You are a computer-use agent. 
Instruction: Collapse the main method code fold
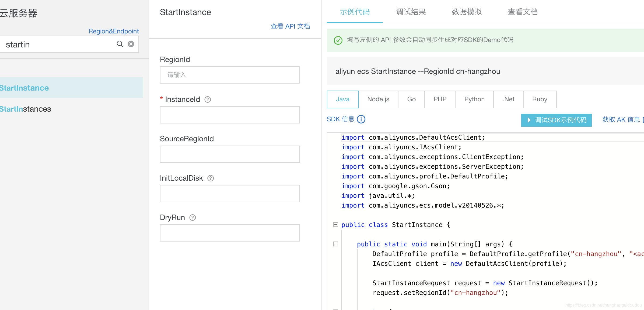335,244
